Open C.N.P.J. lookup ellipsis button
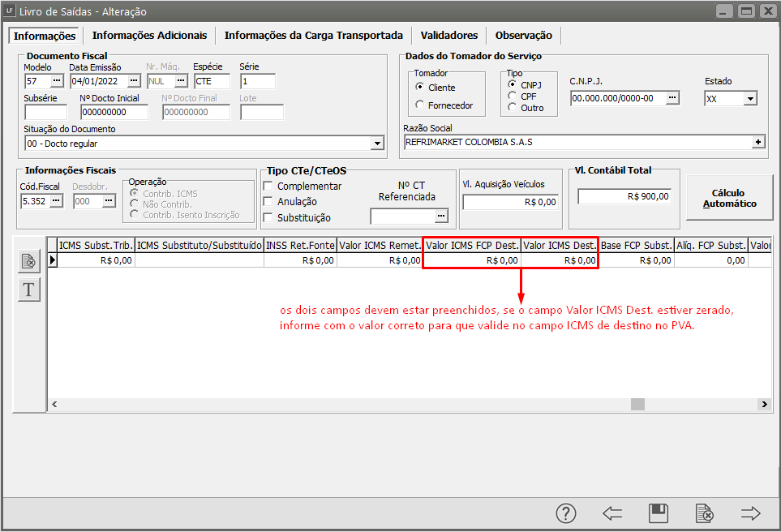781x532 pixels. pos(672,98)
